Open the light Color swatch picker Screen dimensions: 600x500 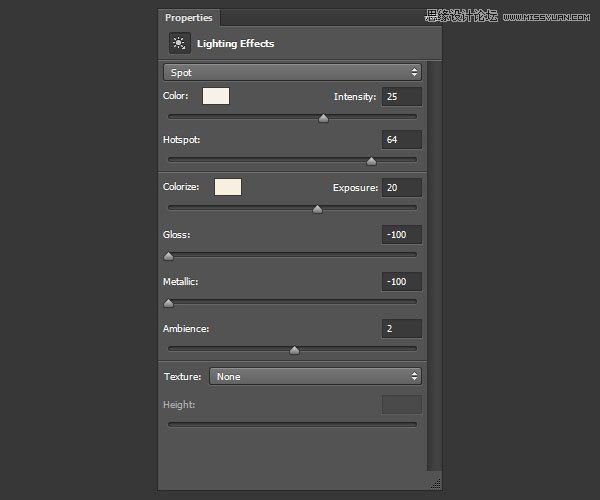click(216, 96)
